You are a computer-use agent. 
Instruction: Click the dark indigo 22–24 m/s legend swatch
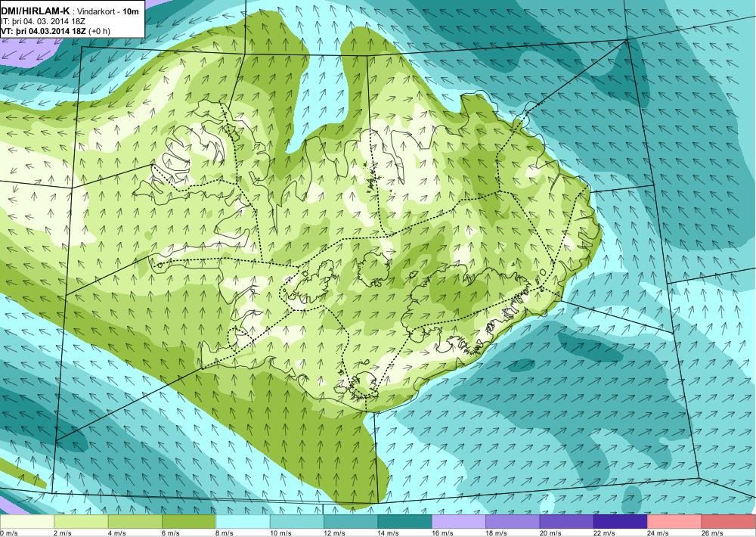click(621, 522)
